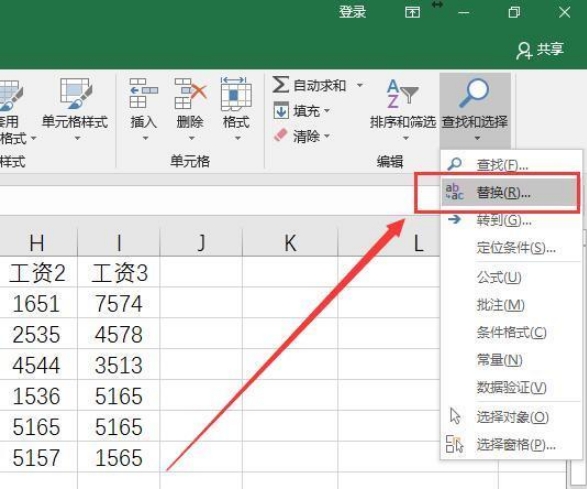Viewport: 587px width, 490px height.
Task: Select 批注(M) in the menu
Action: (511, 305)
